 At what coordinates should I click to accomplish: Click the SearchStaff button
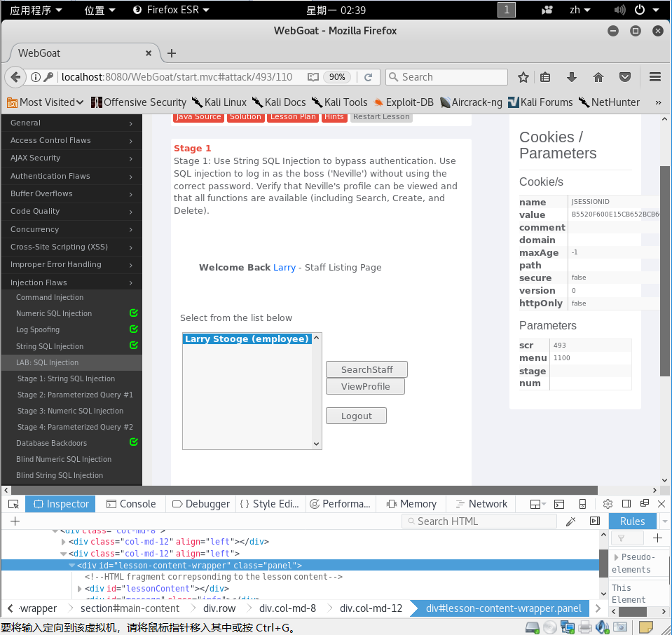point(366,369)
